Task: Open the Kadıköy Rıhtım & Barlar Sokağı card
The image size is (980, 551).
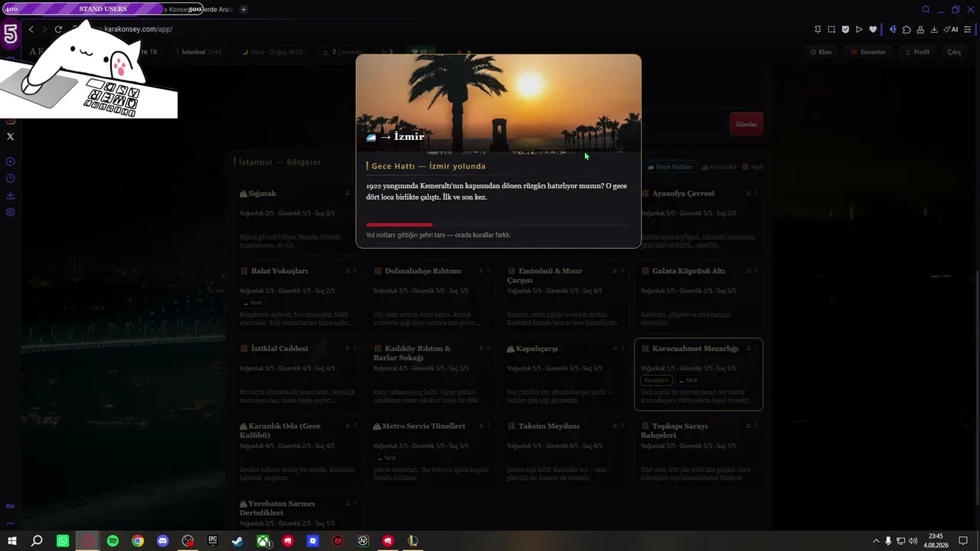Action: [x=430, y=374]
